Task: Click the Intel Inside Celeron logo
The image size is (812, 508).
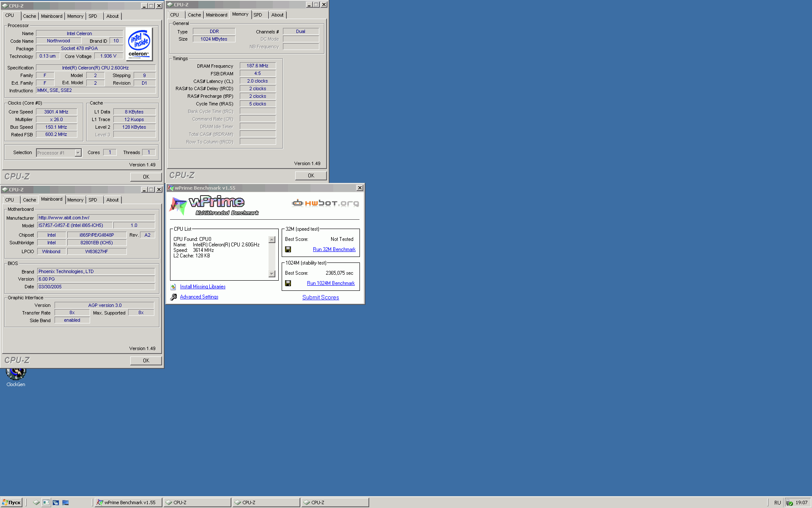Action: coord(139,44)
